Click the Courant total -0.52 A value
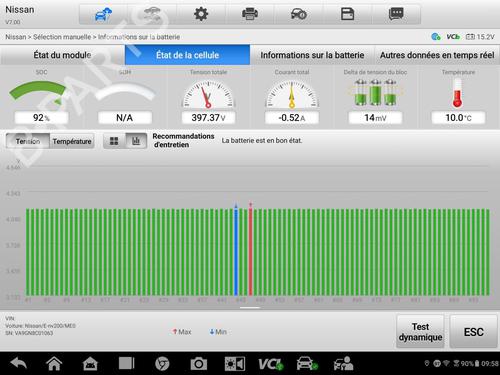This screenshot has height=375, width=500. (x=292, y=118)
